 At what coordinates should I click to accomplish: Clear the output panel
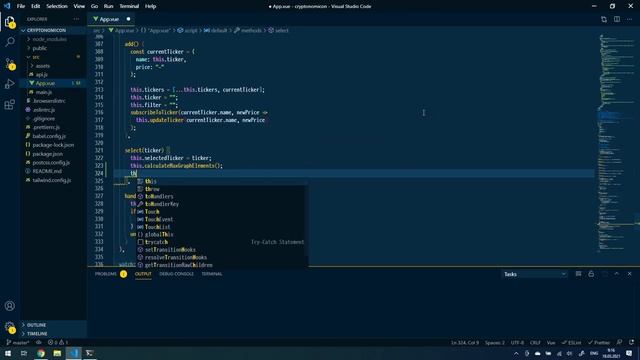click(578, 274)
